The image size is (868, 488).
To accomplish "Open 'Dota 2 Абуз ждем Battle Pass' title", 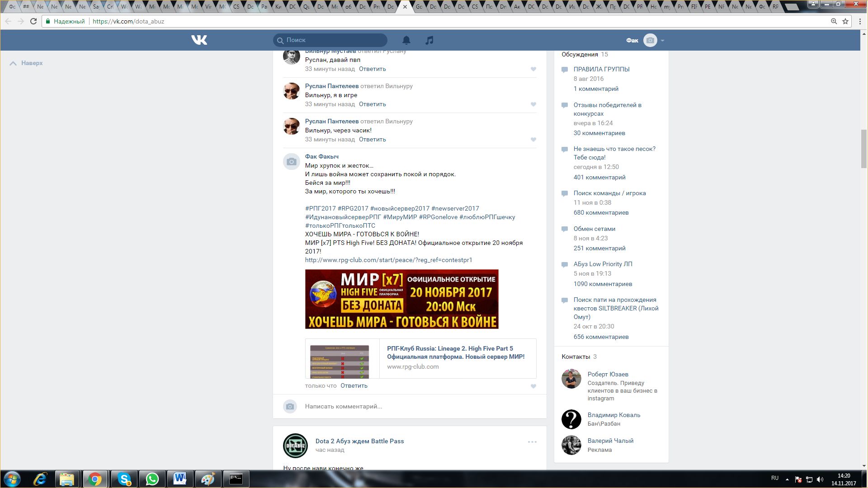I will [x=360, y=441].
